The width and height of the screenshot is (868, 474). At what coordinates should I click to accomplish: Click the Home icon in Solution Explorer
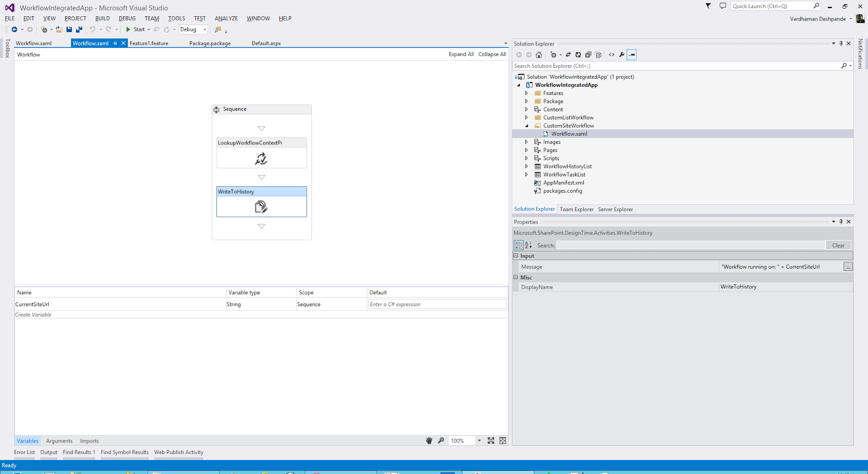pyautogui.click(x=539, y=55)
